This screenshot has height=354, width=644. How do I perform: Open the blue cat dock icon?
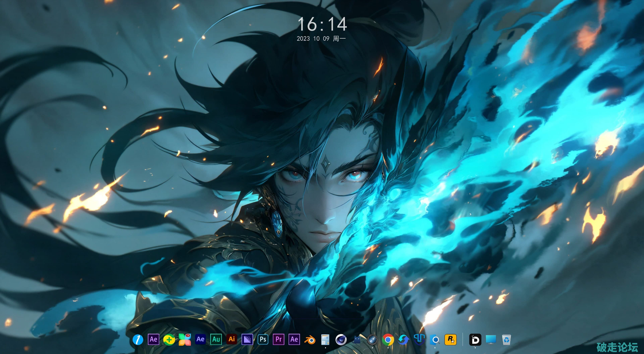coord(357,340)
